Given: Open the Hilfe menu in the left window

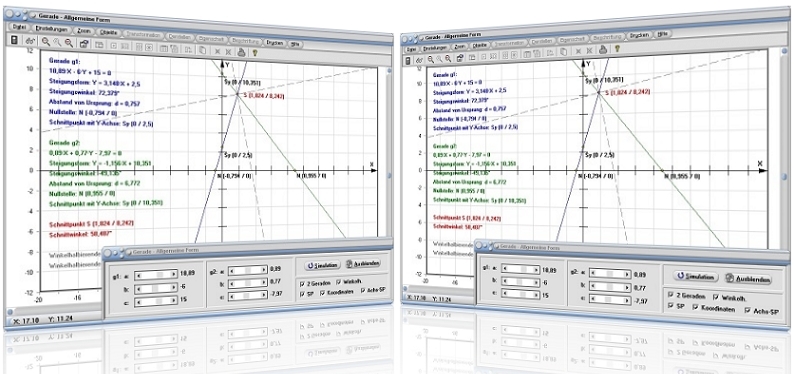Looking at the screenshot, I should coord(296,44).
